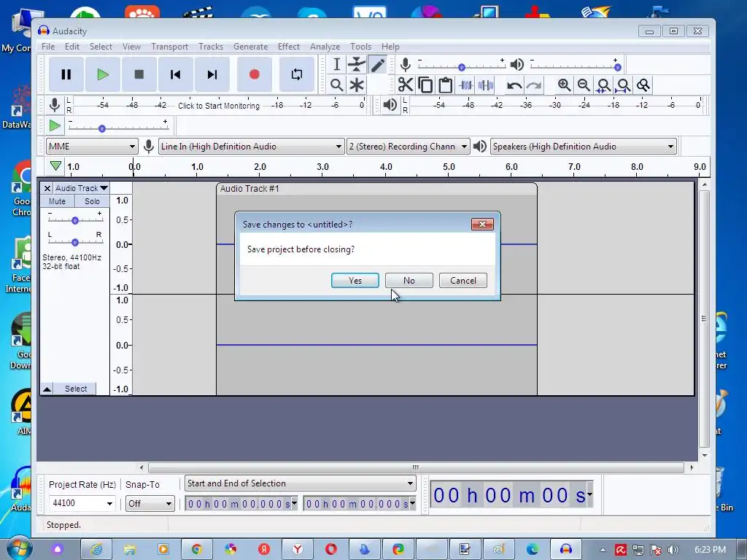Skip to start of project
747x560 pixels.
[x=175, y=74]
